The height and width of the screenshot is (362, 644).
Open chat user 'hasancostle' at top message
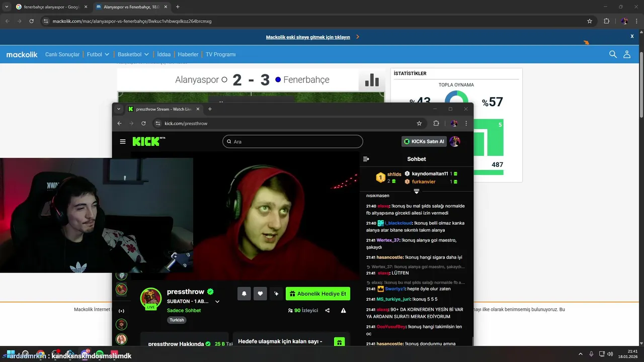click(x=390, y=257)
